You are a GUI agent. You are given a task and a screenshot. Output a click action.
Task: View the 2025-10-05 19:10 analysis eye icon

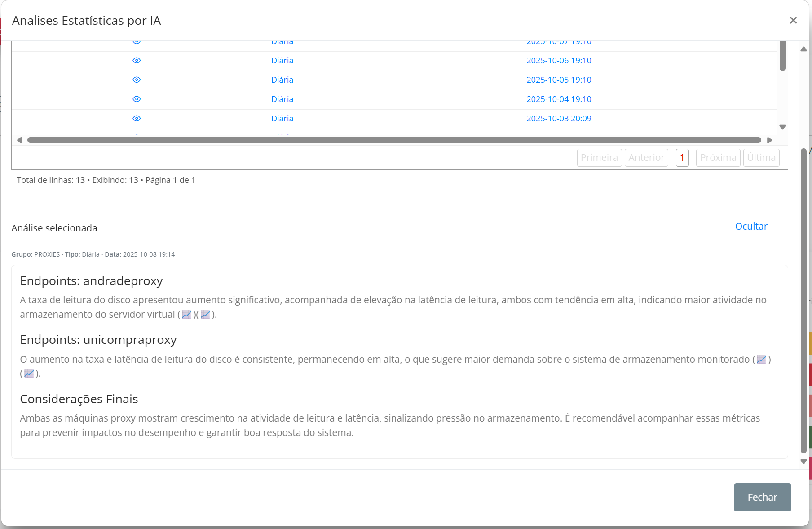pyautogui.click(x=137, y=80)
